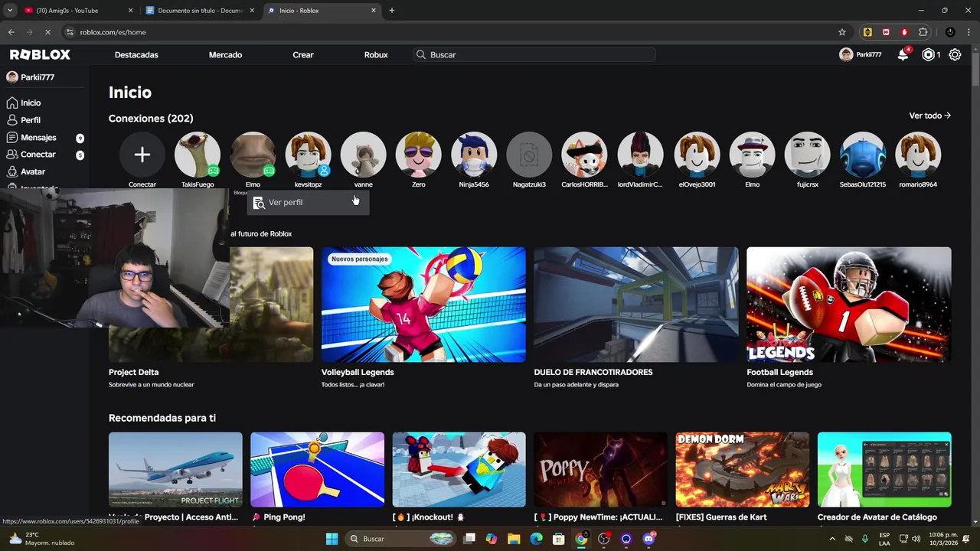The height and width of the screenshot is (551, 980).
Task: Open kevsitopz's connection avatar
Action: coord(308,155)
